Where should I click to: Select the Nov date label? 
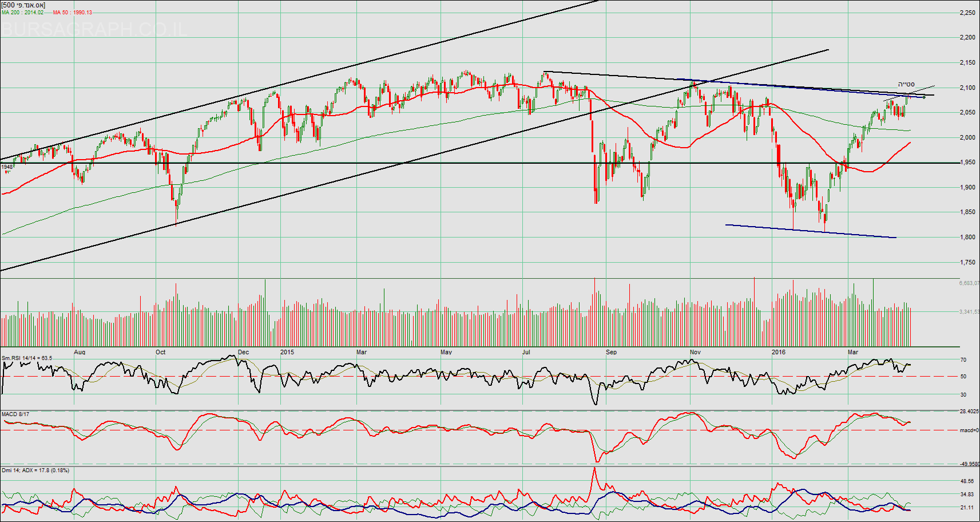pyautogui.click(x=696, y=352)
